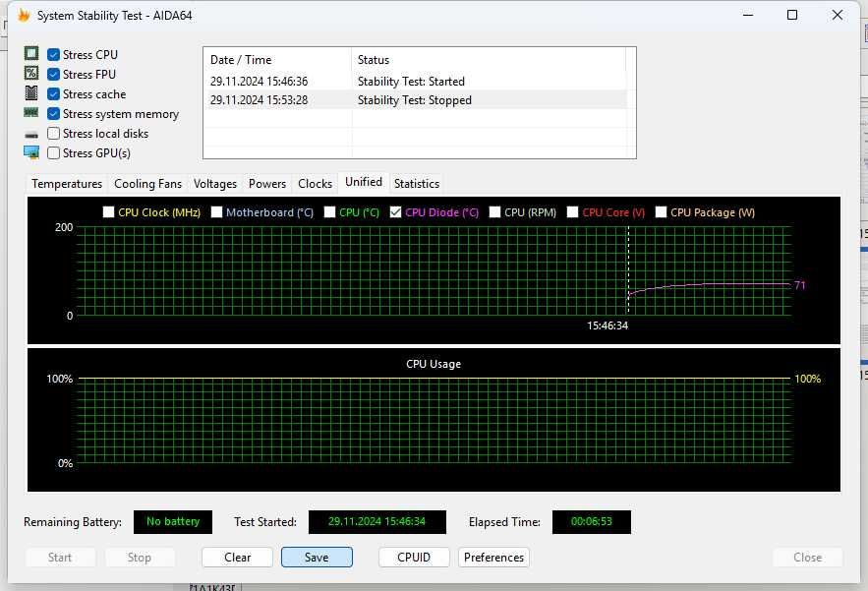The width and height of the screenshot is (868, 591).
Task: Uncheck the Stress CPU checkbox
Action: pyautogui.click(x=54, y=55)
